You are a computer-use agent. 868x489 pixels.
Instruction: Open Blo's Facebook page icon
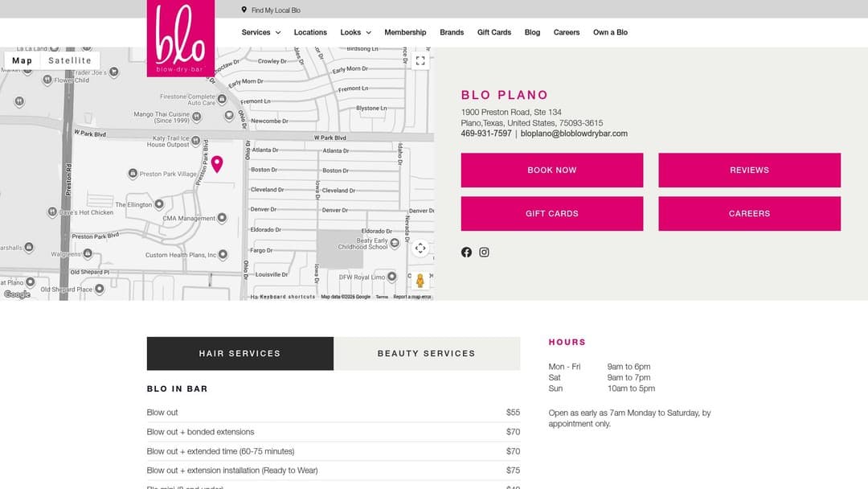tap(466, 252)
